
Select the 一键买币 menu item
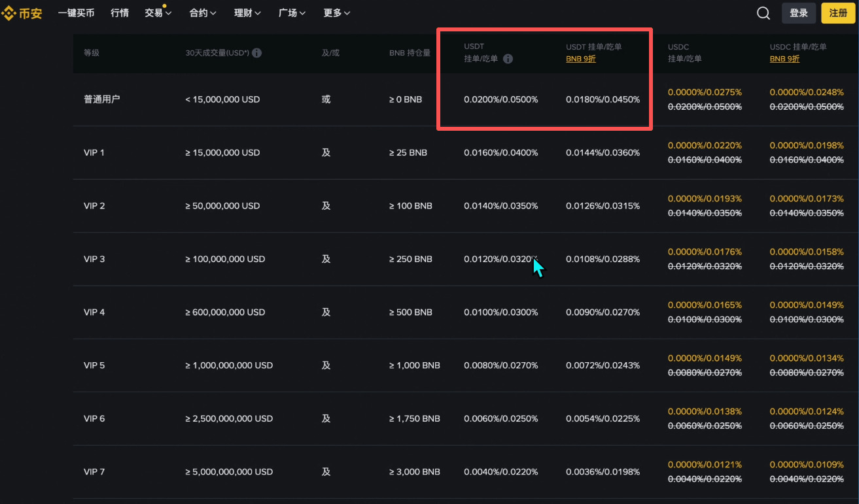(76, 12)
